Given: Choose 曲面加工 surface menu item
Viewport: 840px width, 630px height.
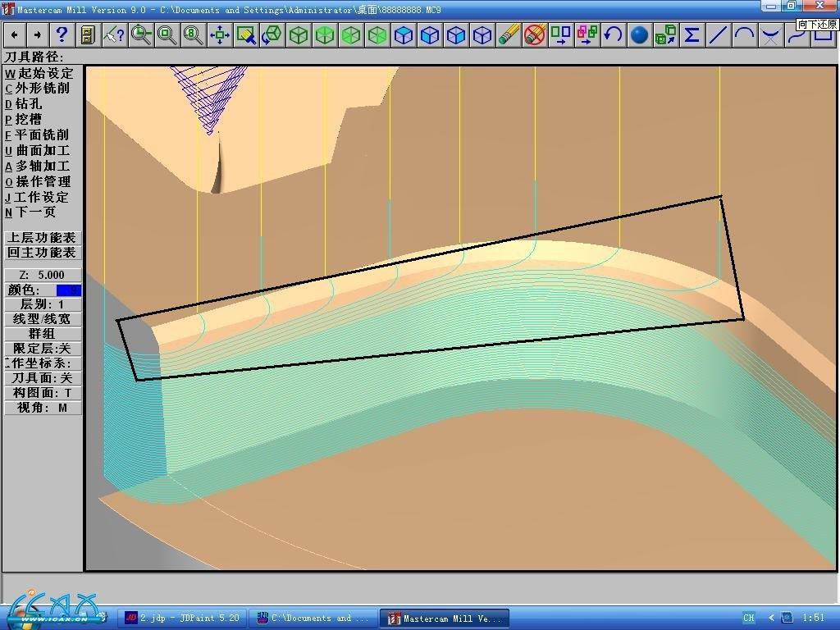Looking at the screenshot, I should tap(38, 151).
